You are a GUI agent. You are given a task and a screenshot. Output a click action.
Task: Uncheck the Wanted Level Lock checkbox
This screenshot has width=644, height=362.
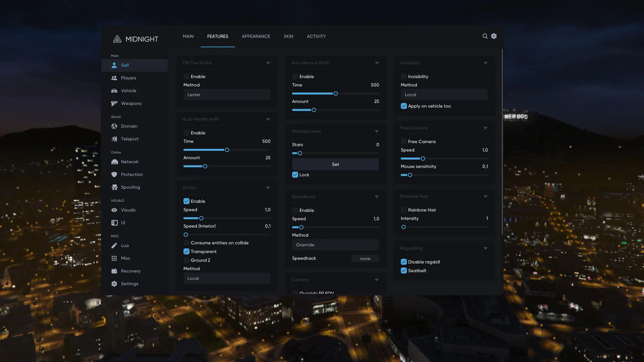(x=295, y=175)
